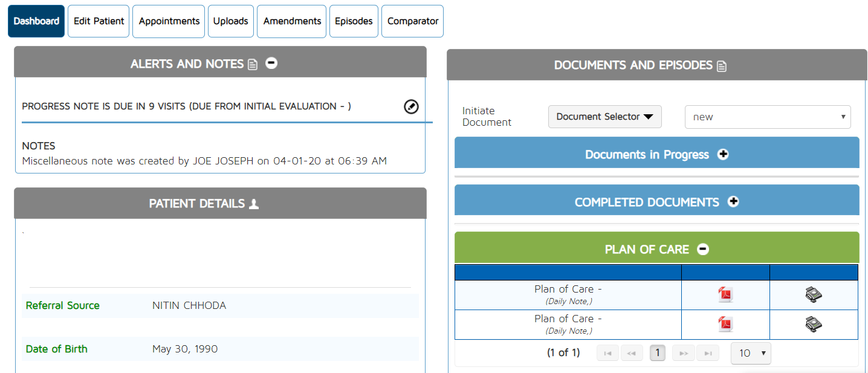The height and width of the screenshot is (373, 868).
Task: Expand the Completed Documents section
Action: [733, 202]
